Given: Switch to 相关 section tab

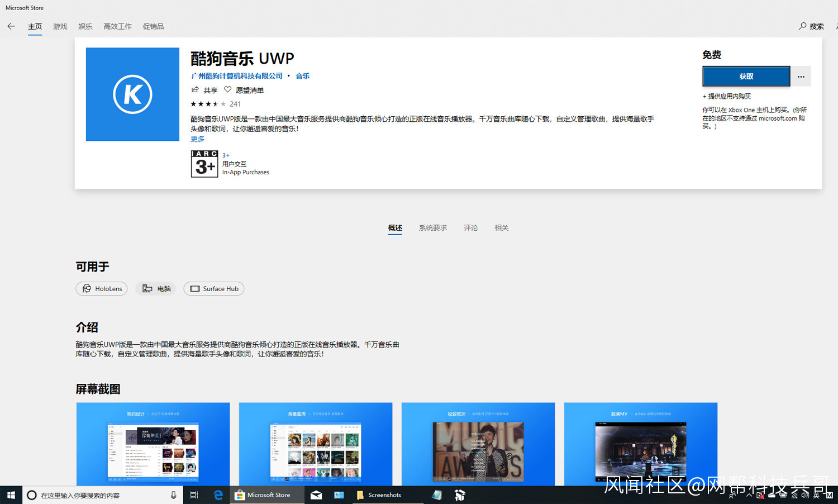Looking at the screenshot, I should click(x=502, y=228).
